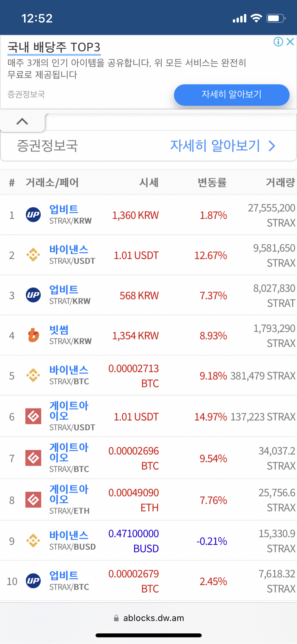Viewport: 297px width, 644px height.
Task: Sort by the 변동률 column header
Action: point(212,183)
